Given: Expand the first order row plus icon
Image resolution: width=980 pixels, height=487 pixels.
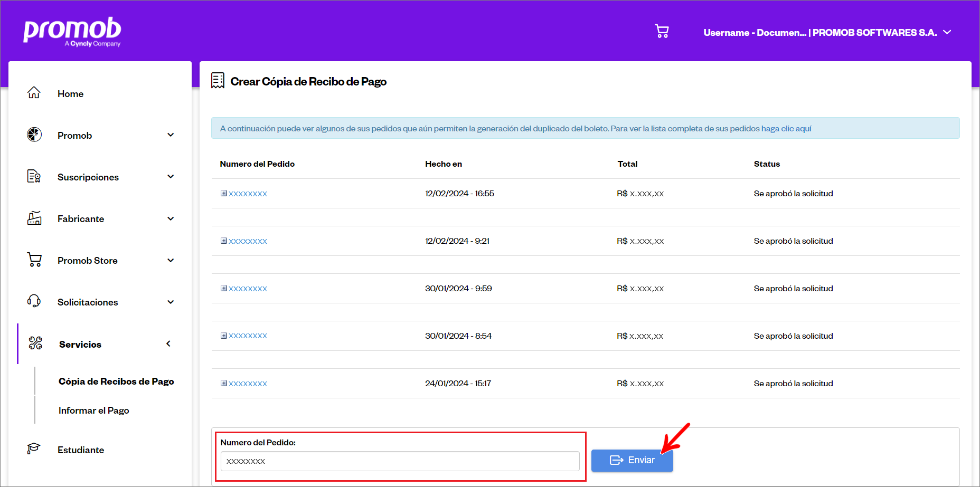Looking at the screenshot, I should (x=224, y=194).
